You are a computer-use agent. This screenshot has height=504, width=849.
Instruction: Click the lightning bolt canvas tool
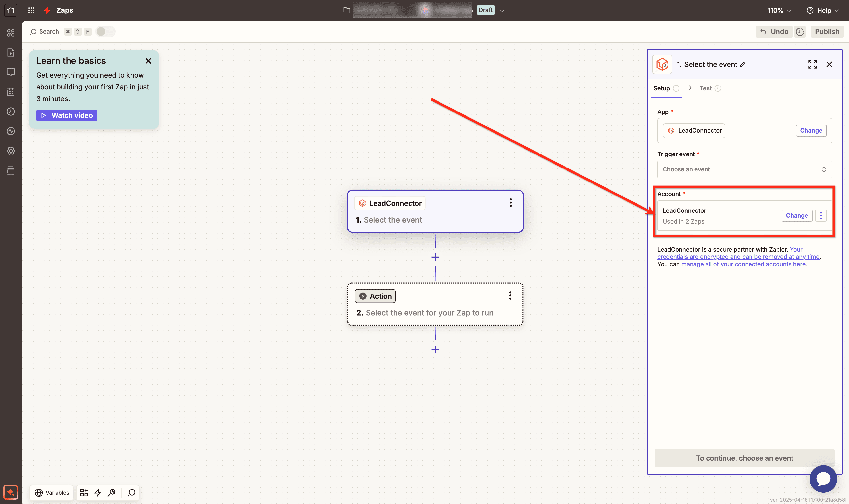pyautogui.click(x=98, y=492)
